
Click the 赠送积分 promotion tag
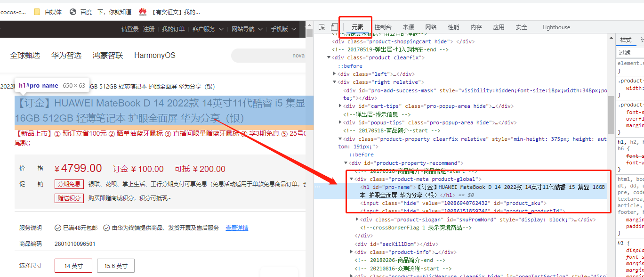point(69,198)
